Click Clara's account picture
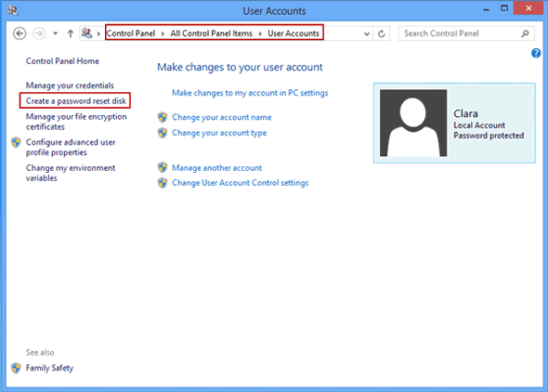Image resolution: width=548 pixels, height=392 pixels. click(413, 123)
